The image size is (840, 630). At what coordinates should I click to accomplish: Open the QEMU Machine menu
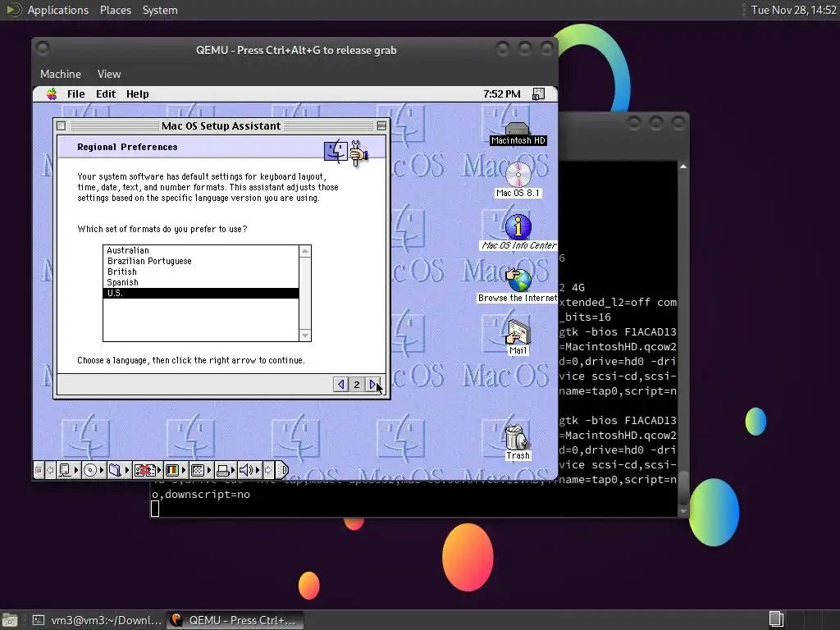click(x=61, y=74)
